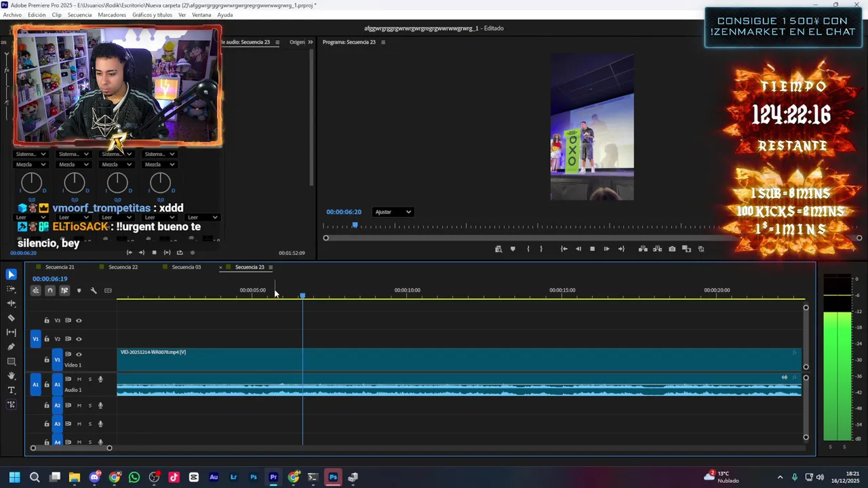Image resolution: width=868 pixels, height=488 pixels.
Task: Open the Ajustar zoom level dropdown
Action: 393,212
